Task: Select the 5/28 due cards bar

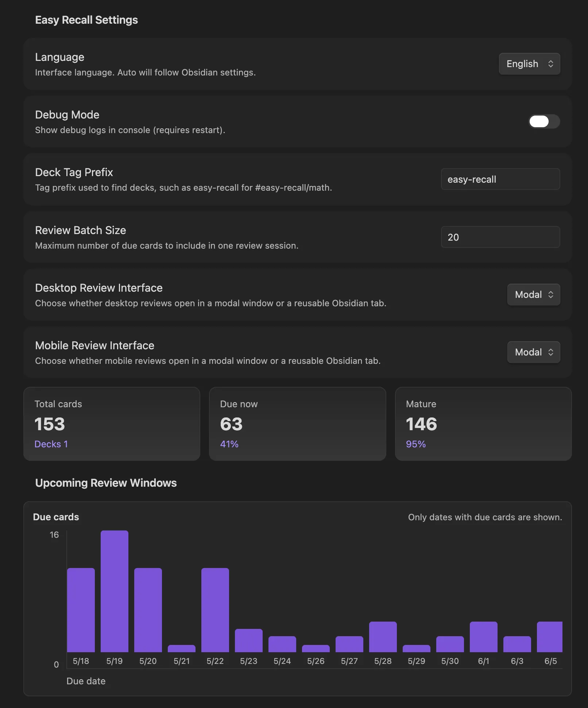Action: click(x=383, y=637)
